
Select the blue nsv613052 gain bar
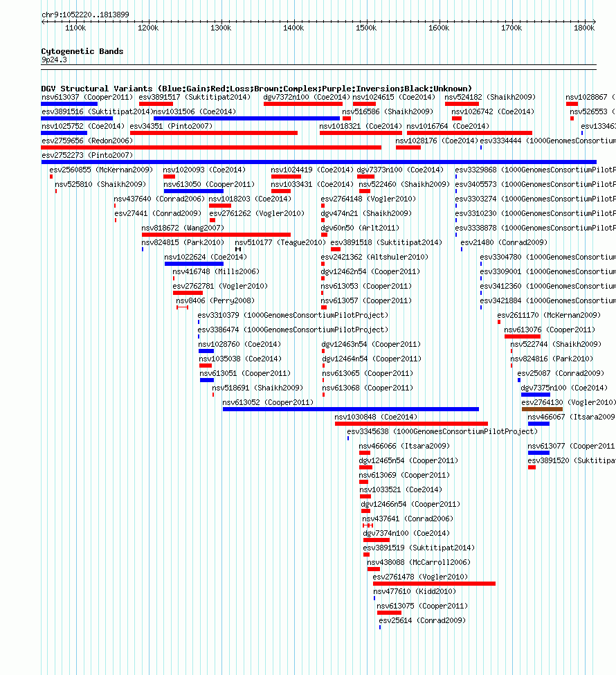click(x=351, y=409)
